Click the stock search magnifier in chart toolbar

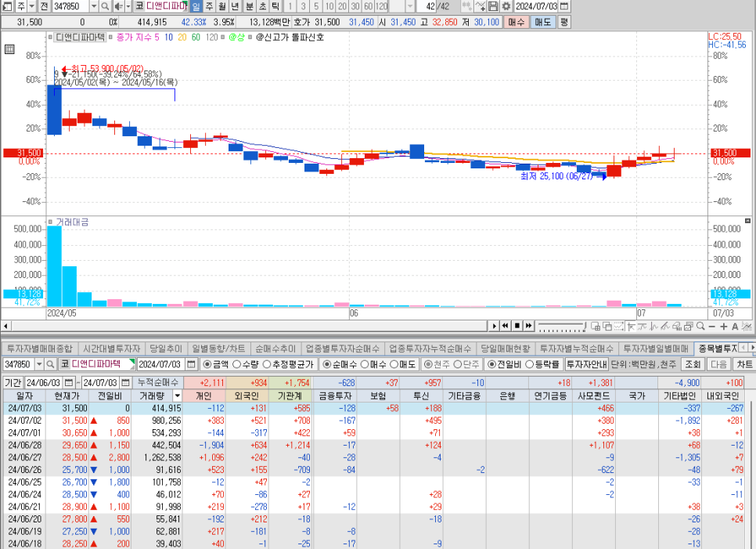[105, 6]
